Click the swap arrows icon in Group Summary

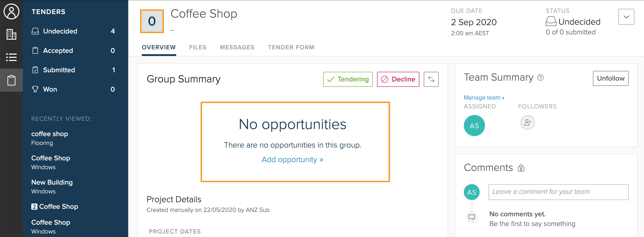[431, 79]
